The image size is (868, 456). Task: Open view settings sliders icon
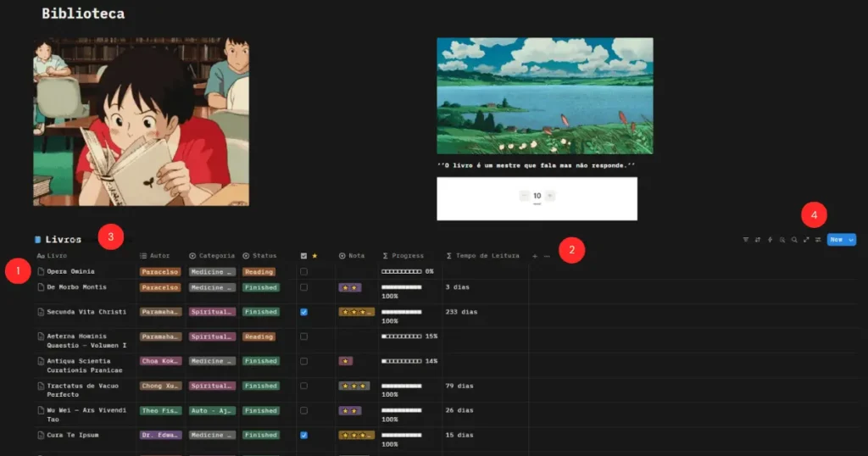coord(818,240)
